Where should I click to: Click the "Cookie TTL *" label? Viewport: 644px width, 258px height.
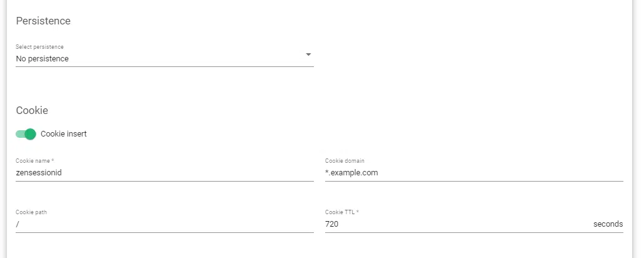point(342,212)
